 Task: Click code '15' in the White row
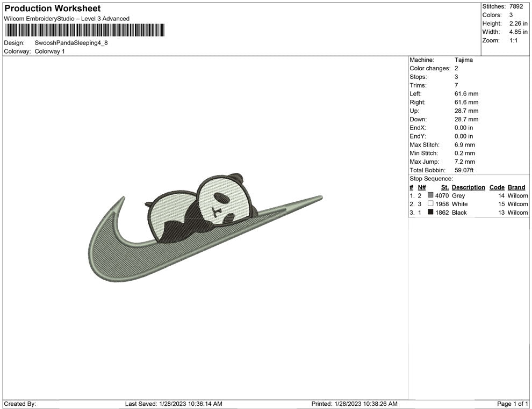coord(501,204)
